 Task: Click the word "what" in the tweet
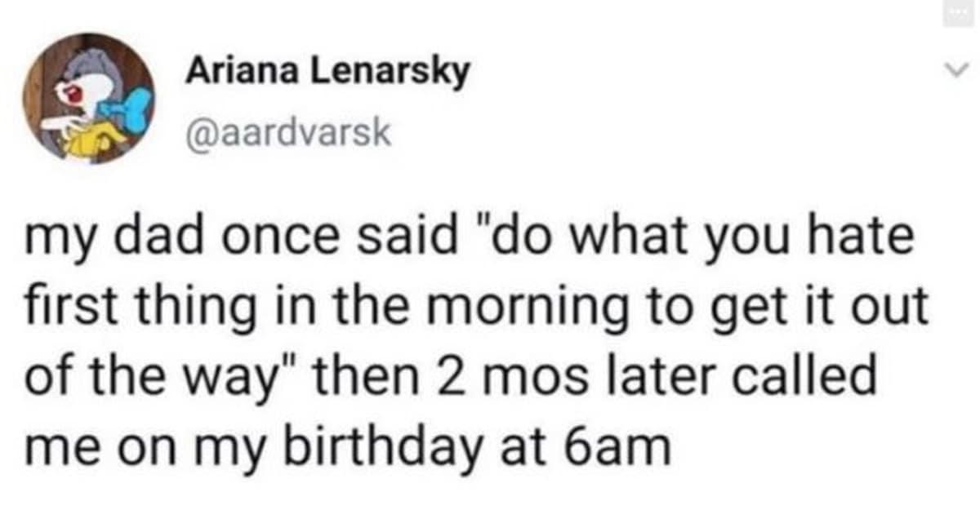click(x=623, y=240)
